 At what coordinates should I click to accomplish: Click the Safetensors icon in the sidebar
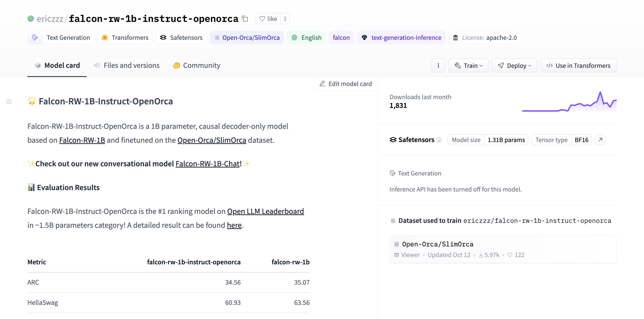tap(393, 140)
